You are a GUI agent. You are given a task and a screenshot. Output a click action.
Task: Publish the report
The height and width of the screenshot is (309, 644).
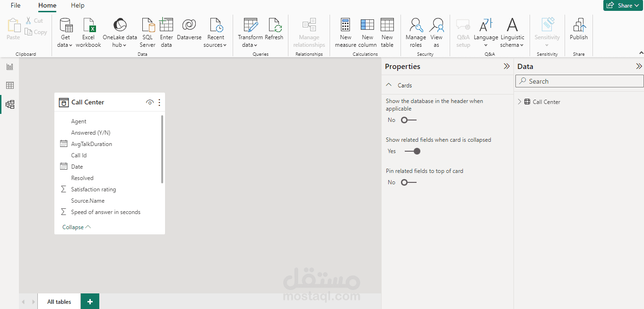(579, 29)
